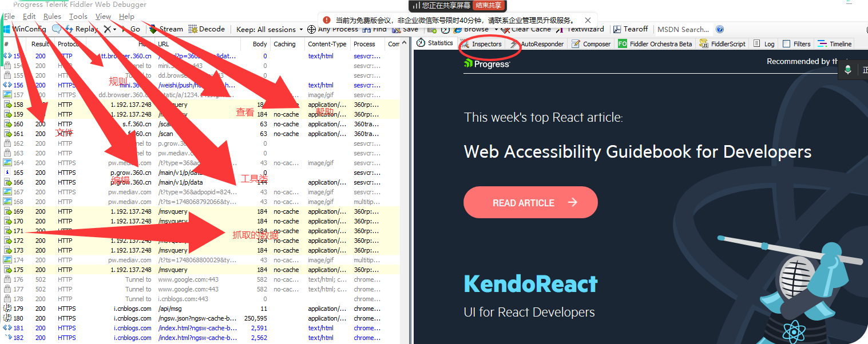Switch to the Log tab
The height and width of the screenshot is (344, 868).
pyautogui.click(x=764, y=44)
